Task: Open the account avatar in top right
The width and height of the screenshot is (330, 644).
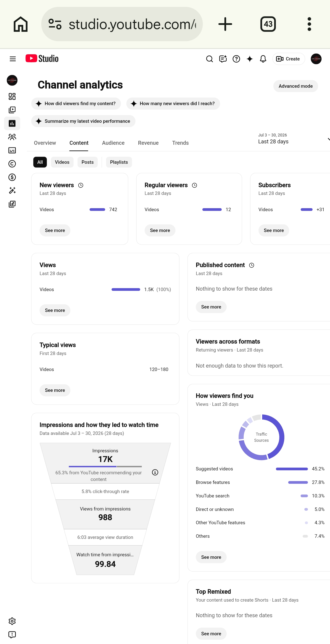Action: 316,59
